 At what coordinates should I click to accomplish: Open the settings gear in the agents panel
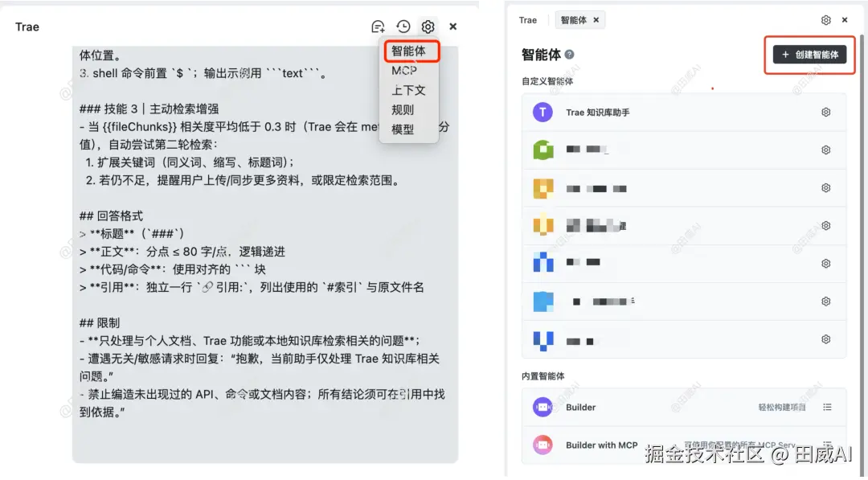point(827,19)
